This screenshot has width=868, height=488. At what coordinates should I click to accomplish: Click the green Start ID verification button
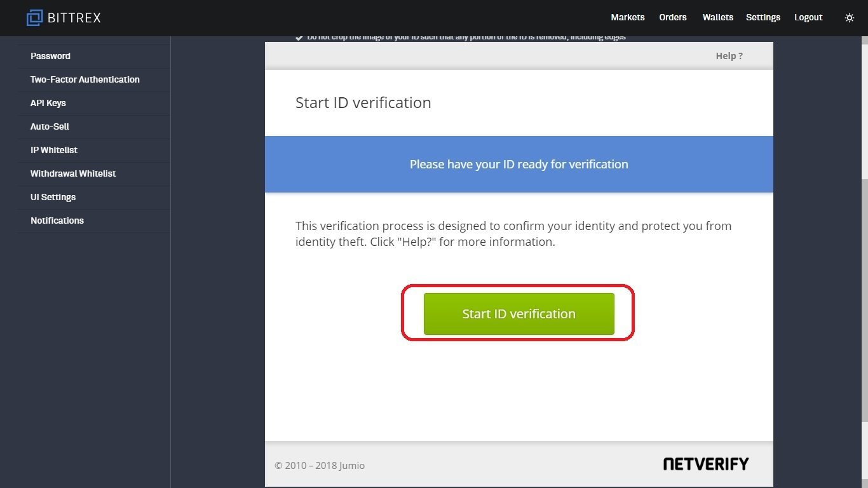pos(519,314)
